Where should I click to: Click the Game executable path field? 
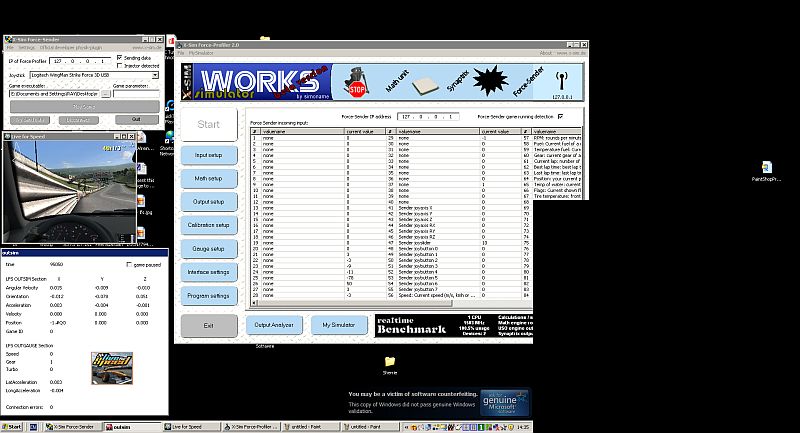[x=54, y=94]
